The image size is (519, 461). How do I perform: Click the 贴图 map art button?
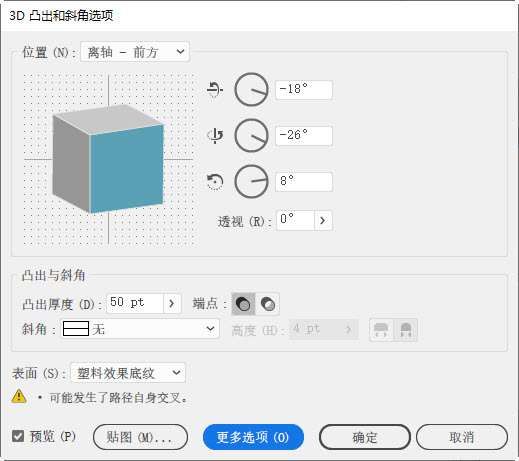(140, 437)
